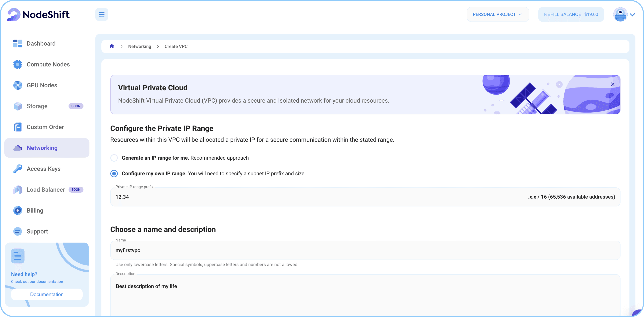The height and width of the screenshot is (317, 644).
Task: Close the Virtual Private Cloud banner
Action: (x=612, y=84)
